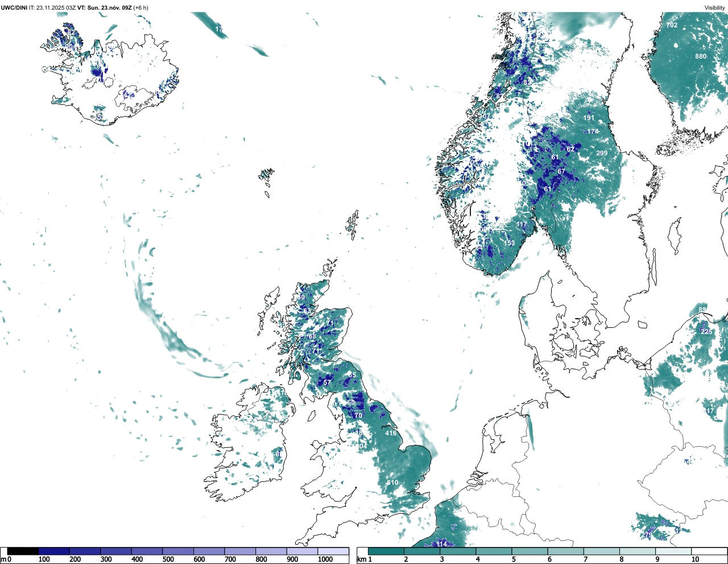
Task: Click visibility value '880' over Finland
Action: (701, 56)
